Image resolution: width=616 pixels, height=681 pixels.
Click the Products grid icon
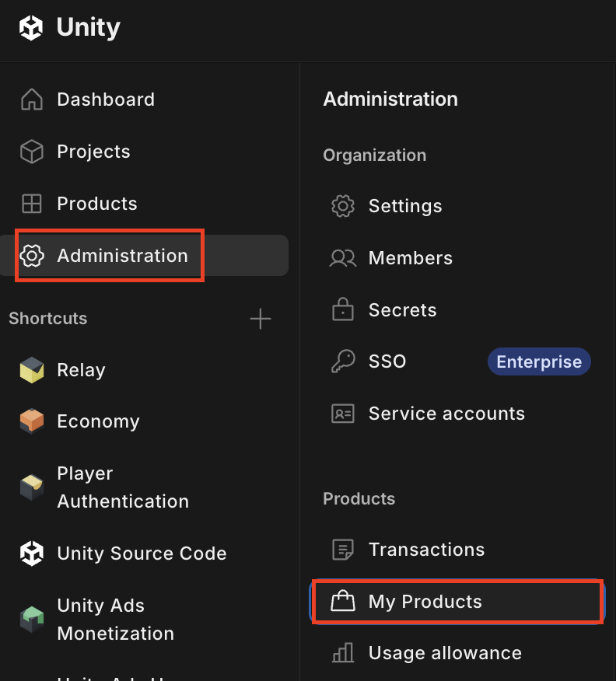point(32,204)
